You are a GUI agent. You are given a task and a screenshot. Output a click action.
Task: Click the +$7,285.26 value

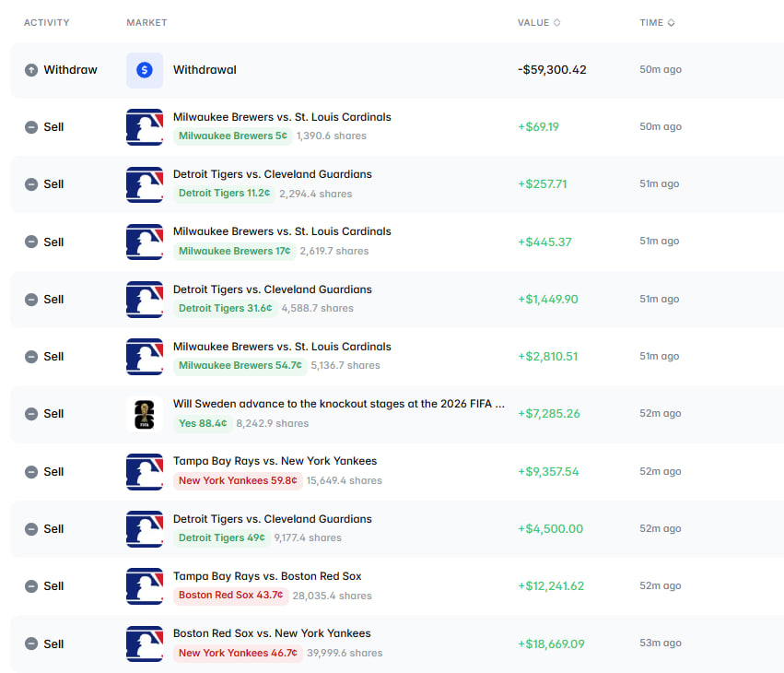point(549,414)
